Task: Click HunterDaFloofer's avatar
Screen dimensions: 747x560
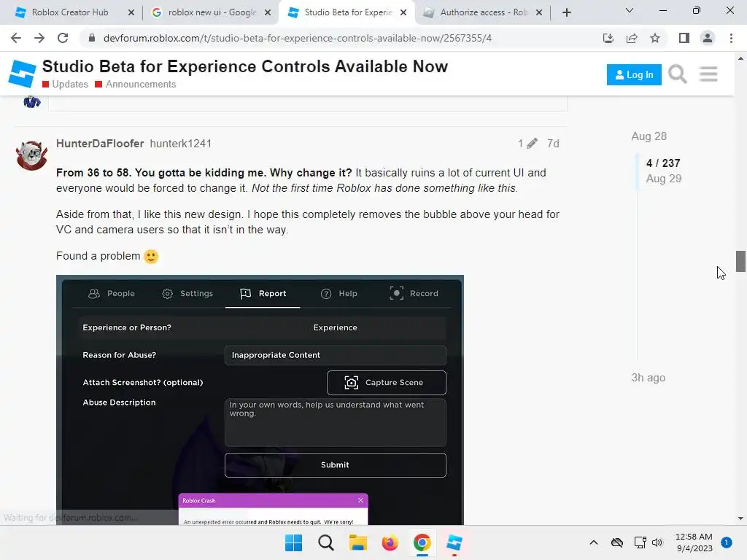Action: [31, 155]
